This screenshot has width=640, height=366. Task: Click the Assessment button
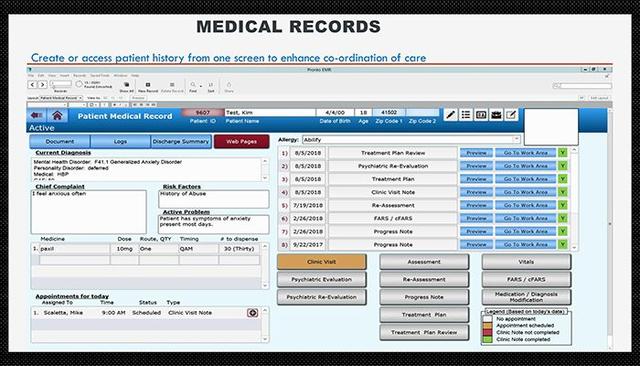pos(424,262)
